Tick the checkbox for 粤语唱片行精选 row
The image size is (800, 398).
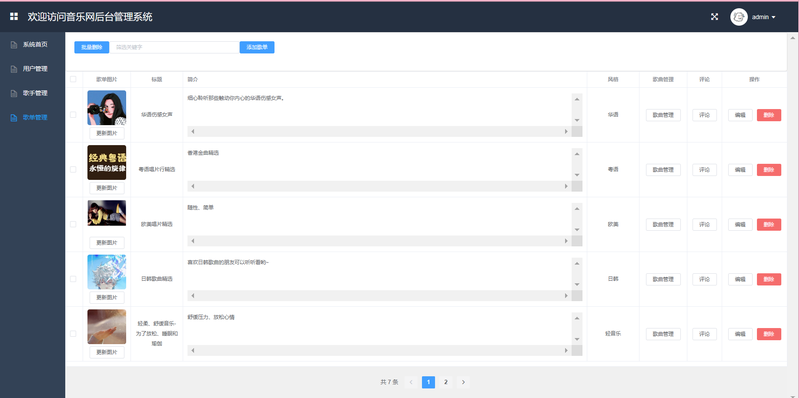(73, 169)
